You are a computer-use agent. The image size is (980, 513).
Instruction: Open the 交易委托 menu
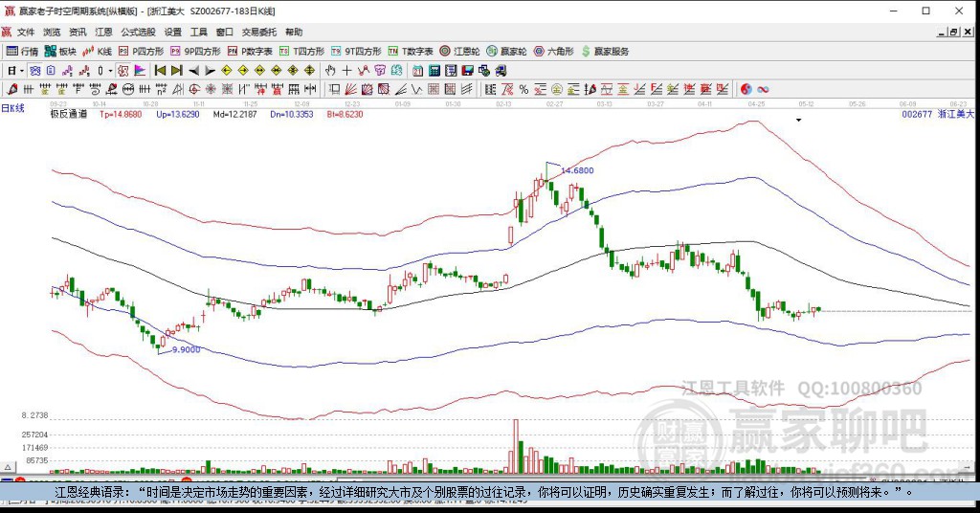259,32
